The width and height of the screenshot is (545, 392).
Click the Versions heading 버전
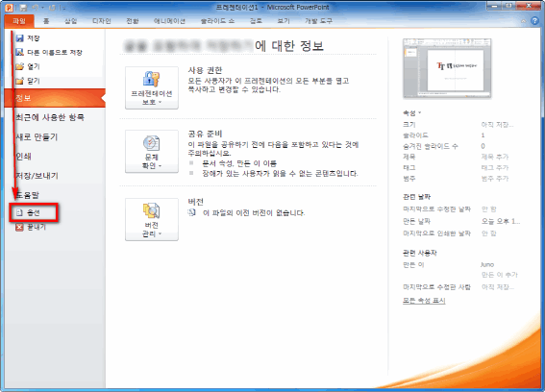coord(196,202)
